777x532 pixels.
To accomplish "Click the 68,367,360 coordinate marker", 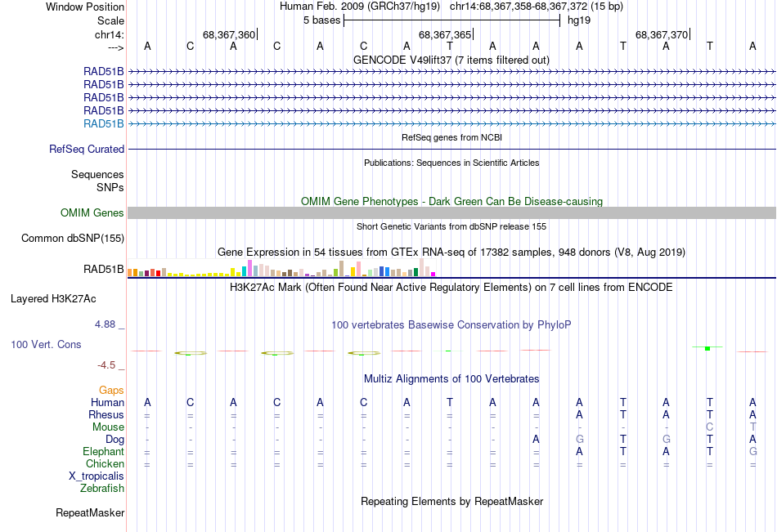I will point(228,34).
